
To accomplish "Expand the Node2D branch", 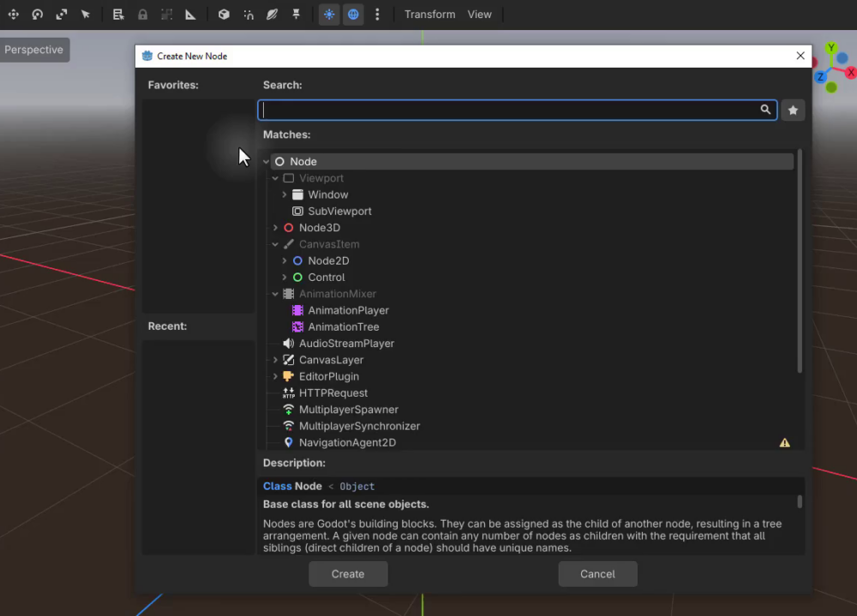I will [285, 260].
